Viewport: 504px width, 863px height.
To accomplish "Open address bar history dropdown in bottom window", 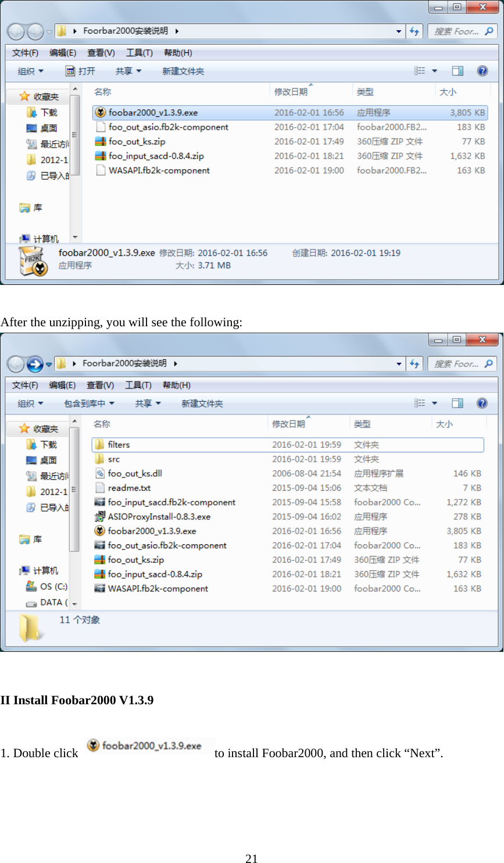I will pos(399,364).
